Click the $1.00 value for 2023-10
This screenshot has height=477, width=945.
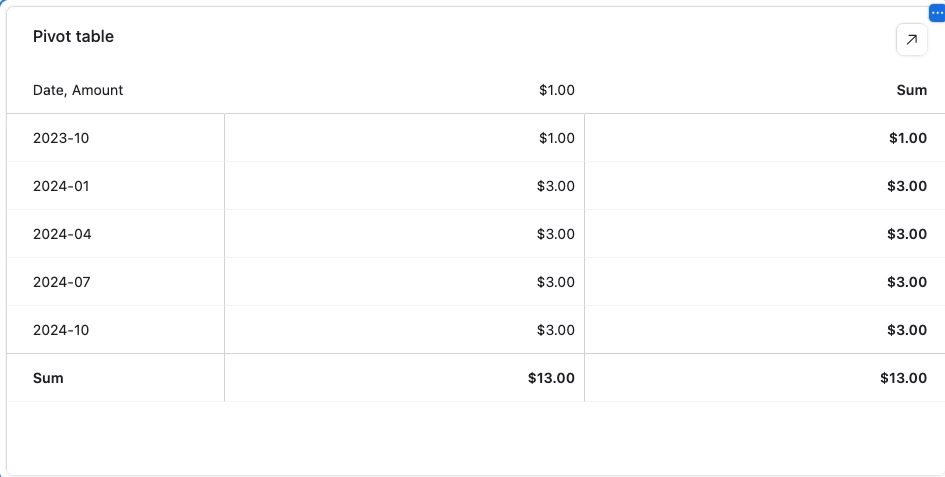[557, 138]
